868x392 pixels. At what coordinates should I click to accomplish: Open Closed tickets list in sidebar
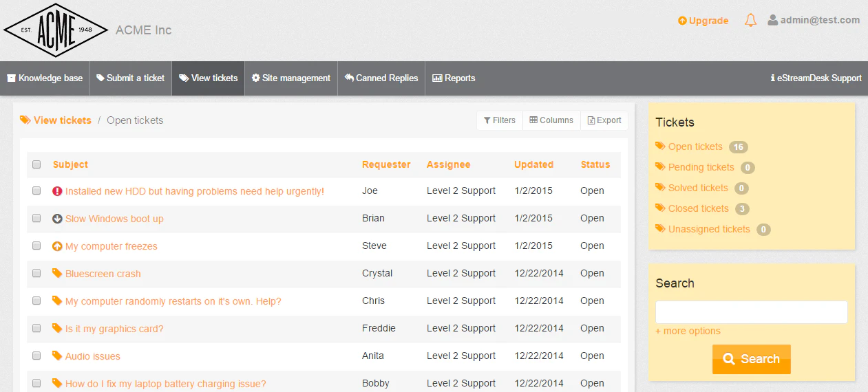(x=698, y=208)
